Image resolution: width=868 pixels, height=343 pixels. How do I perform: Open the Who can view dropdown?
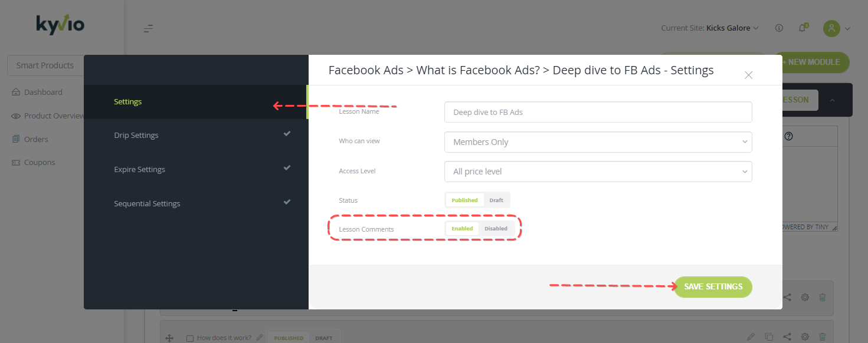(598, 142)
